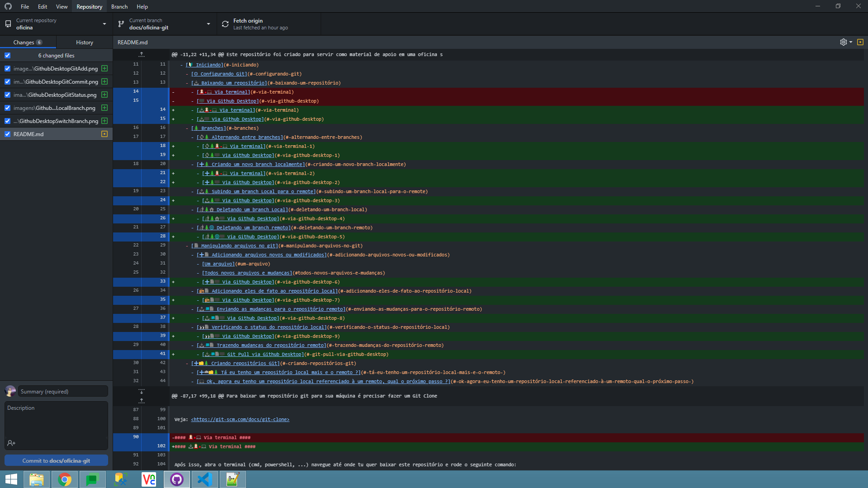868x488 pixels.
Task: Uncheck the GithubDesktopGitCommit.png file
Action: (7, 81)
